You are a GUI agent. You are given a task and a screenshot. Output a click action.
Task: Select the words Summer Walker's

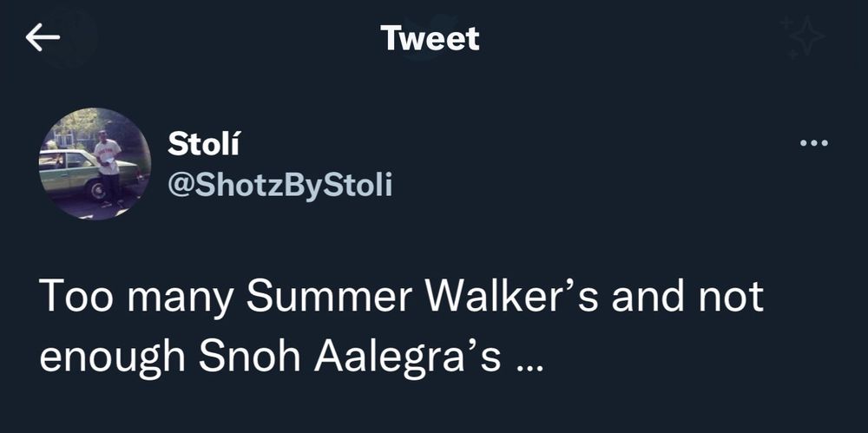pos(422,298)
